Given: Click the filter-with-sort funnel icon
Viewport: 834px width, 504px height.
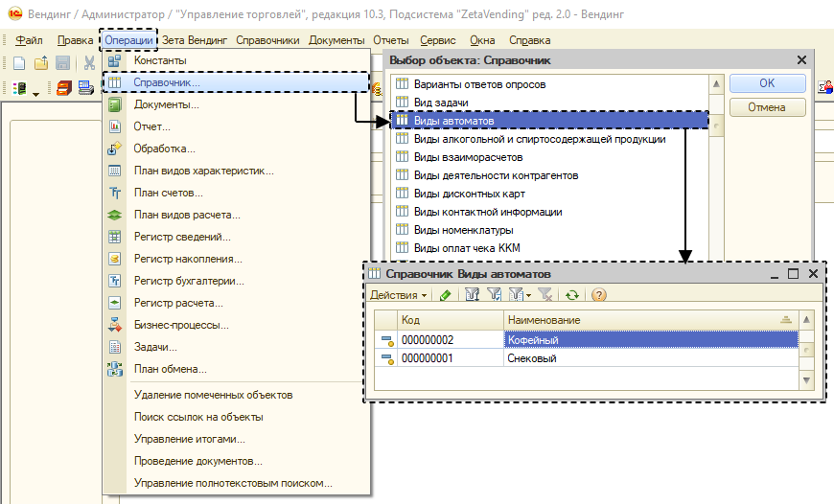Looking at the screenshot, I should pos(473,294).
